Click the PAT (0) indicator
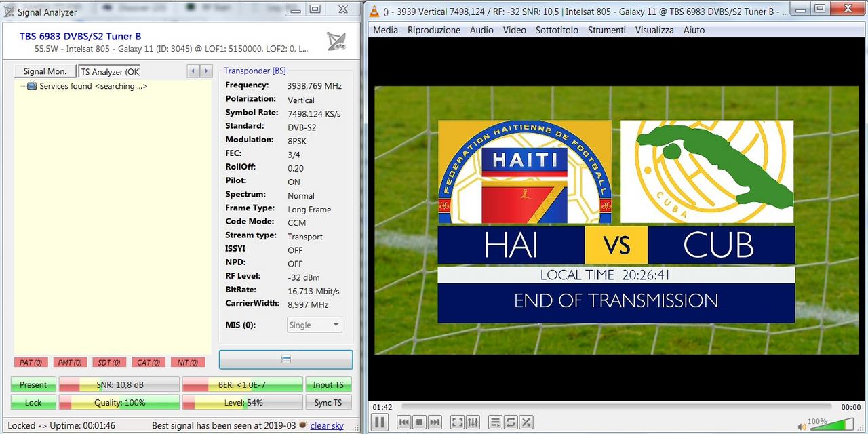The width and height of the screenshot is (868, 434). (x=31, y=362)
